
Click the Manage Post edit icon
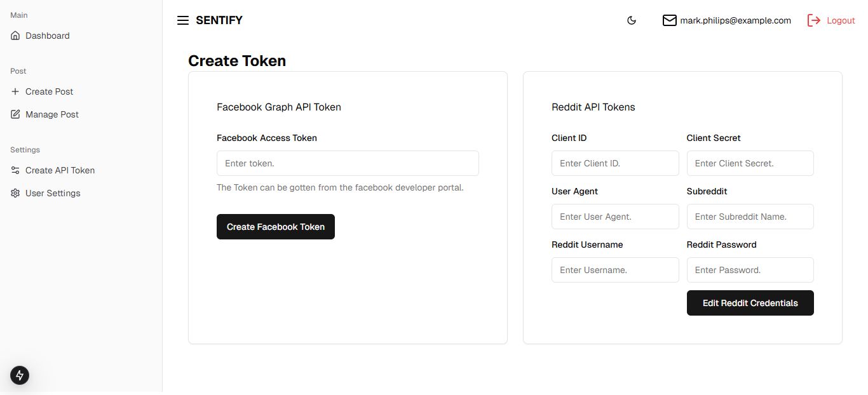15,114
